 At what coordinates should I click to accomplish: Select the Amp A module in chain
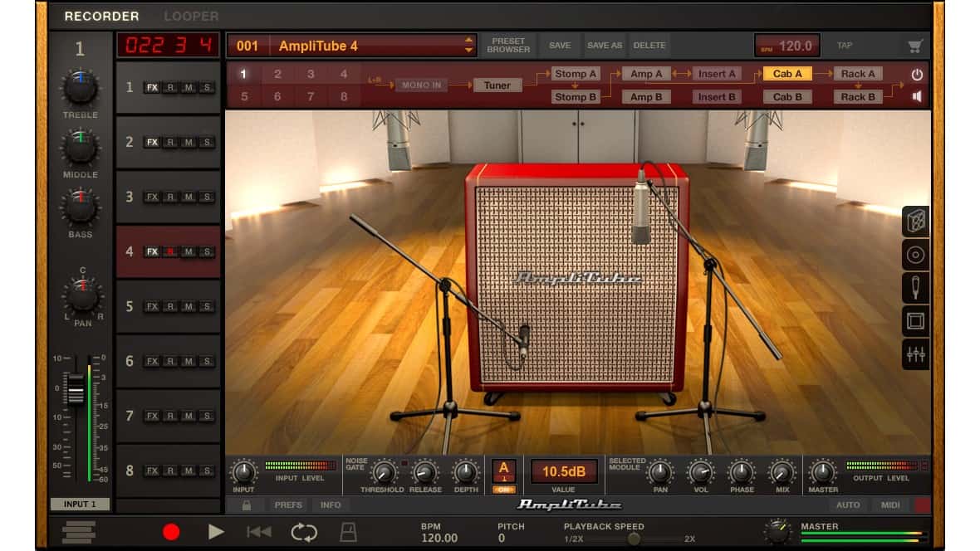pos(646,74)
